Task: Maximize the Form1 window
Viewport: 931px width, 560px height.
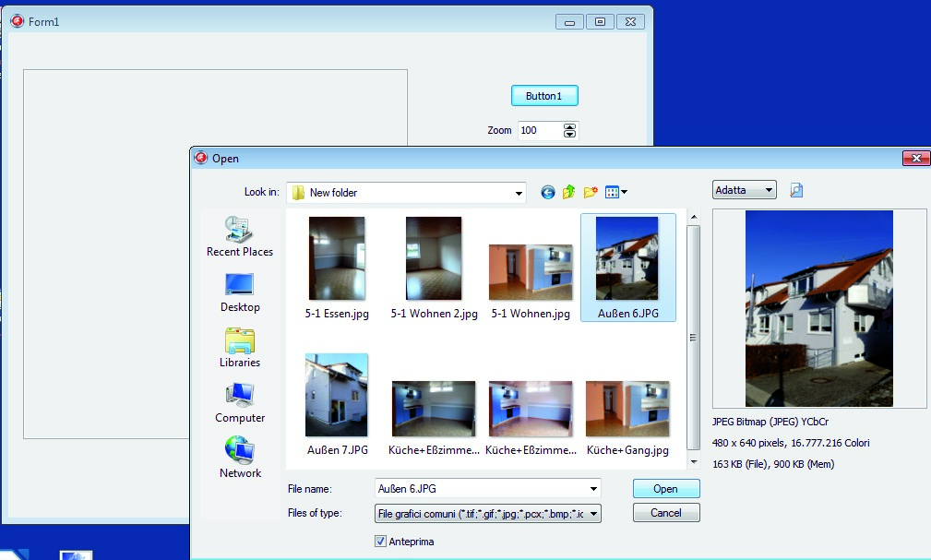Action: 601,22
